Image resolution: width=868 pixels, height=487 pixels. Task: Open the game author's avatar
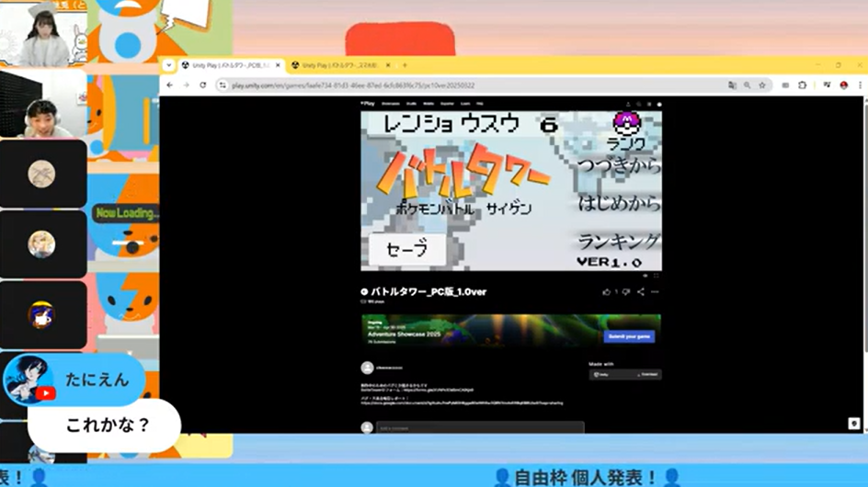pyautogui.click(x=367, y=368)
